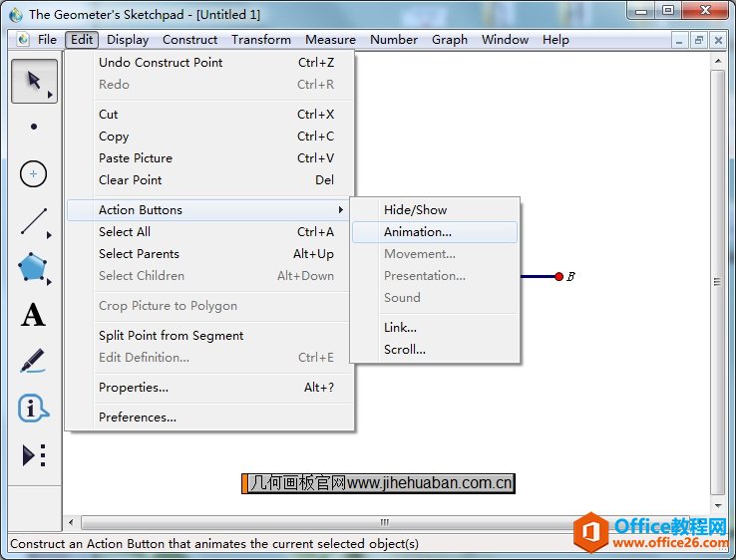Screen dimensions: 736x560
Task: Open the Graph menu
Action: [x=450, y=40]
